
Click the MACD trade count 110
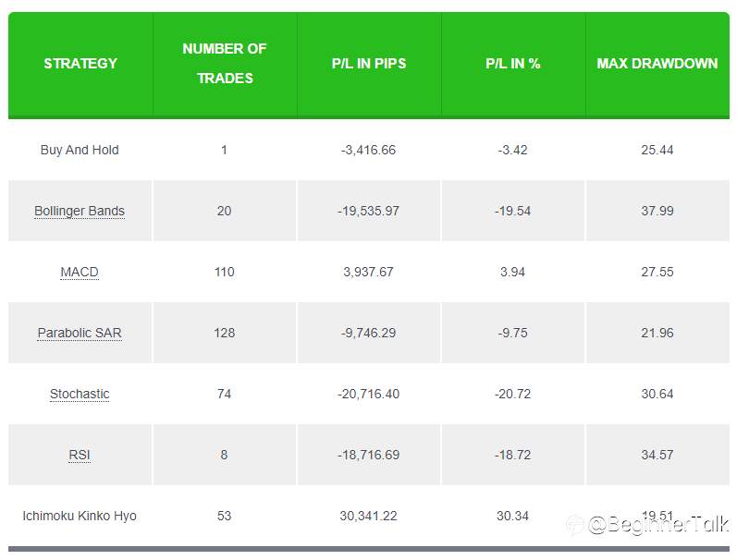point(224,272)
